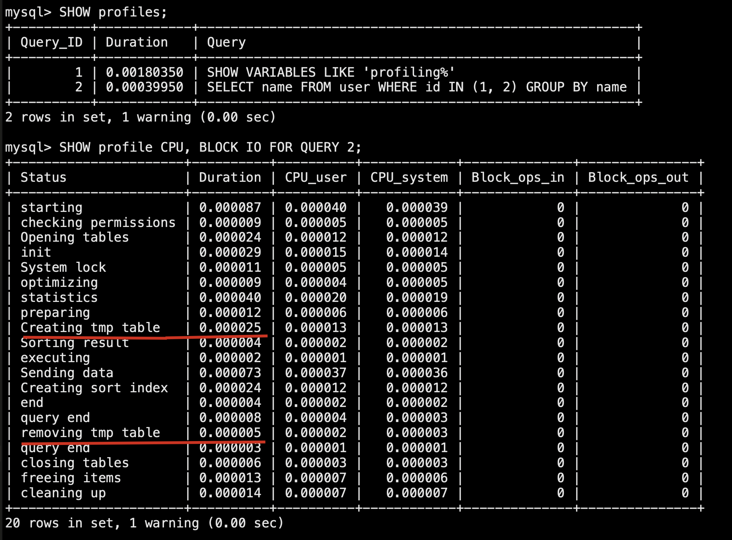The width and height of the screenshot is (732, 540).
Task: Click the 'freeing items' status
Action: pos(71,478)
